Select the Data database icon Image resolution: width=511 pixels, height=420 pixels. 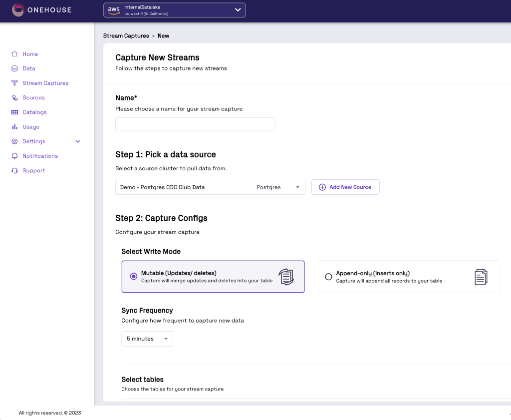pyautogui.click(x=13, y=68)
